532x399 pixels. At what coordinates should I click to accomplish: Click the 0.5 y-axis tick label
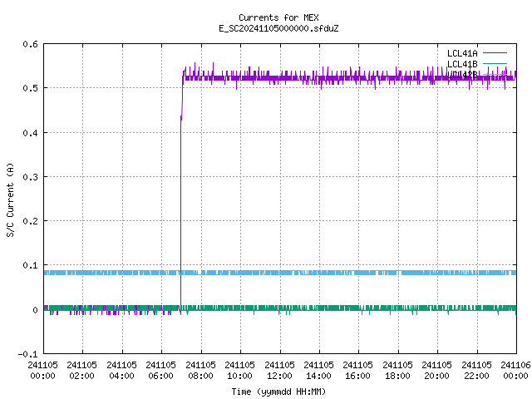pos(30,88)
